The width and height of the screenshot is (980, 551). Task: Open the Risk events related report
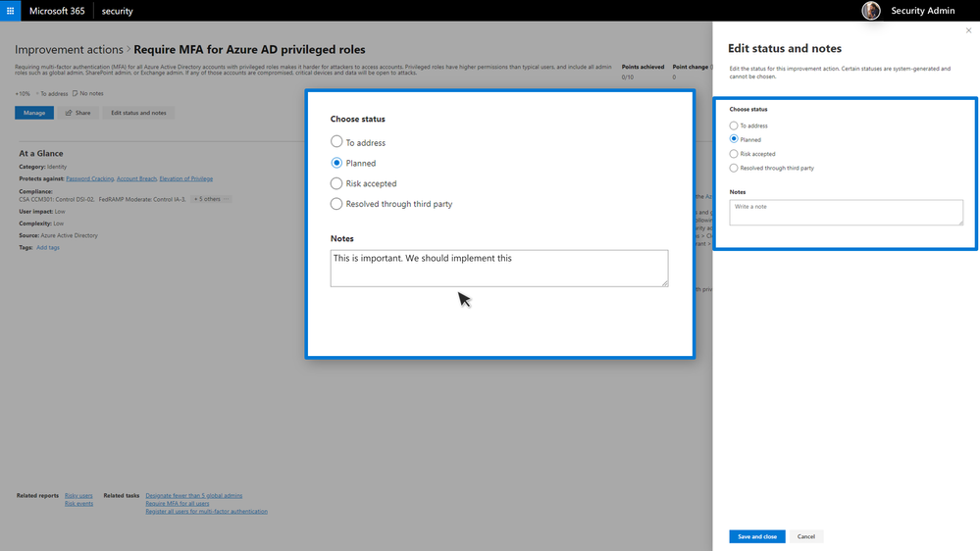[78, 504]
